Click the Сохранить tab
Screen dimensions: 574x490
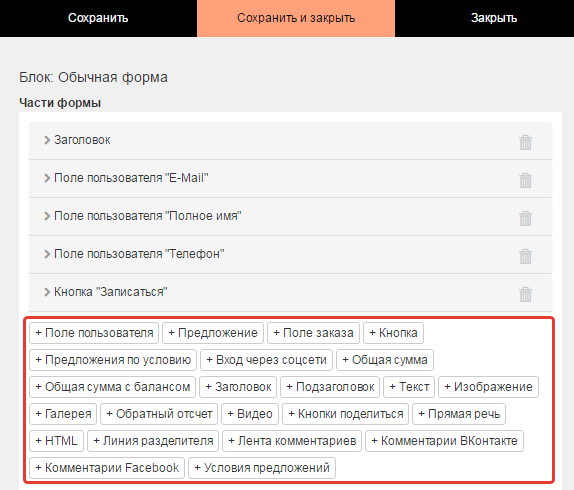point(98,18)
